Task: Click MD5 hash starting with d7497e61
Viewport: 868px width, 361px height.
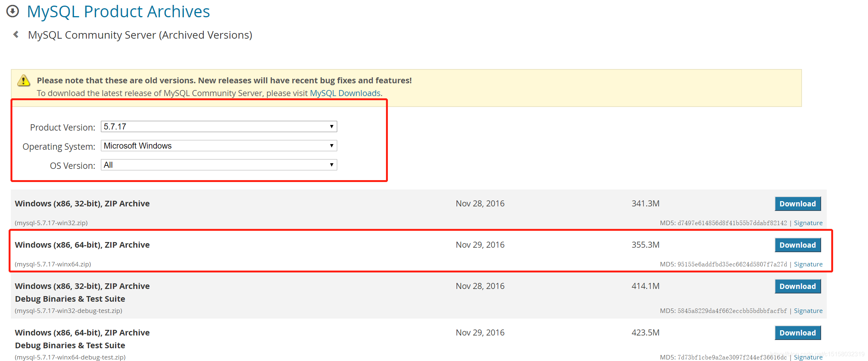Action: click(x=732, y=223)
